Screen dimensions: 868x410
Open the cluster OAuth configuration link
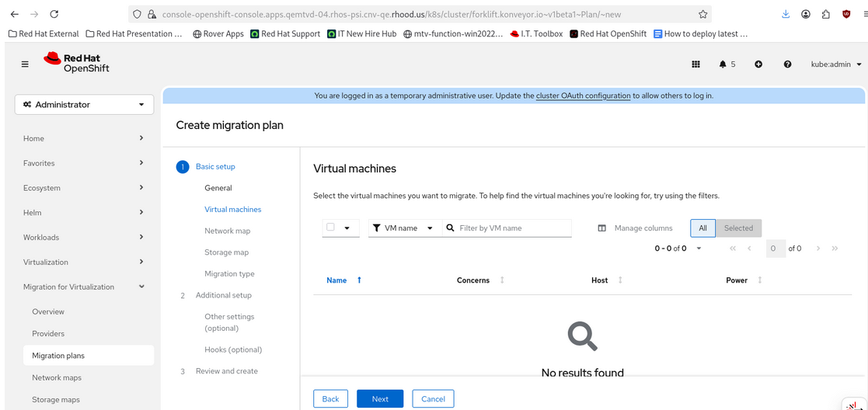point(584,96)
